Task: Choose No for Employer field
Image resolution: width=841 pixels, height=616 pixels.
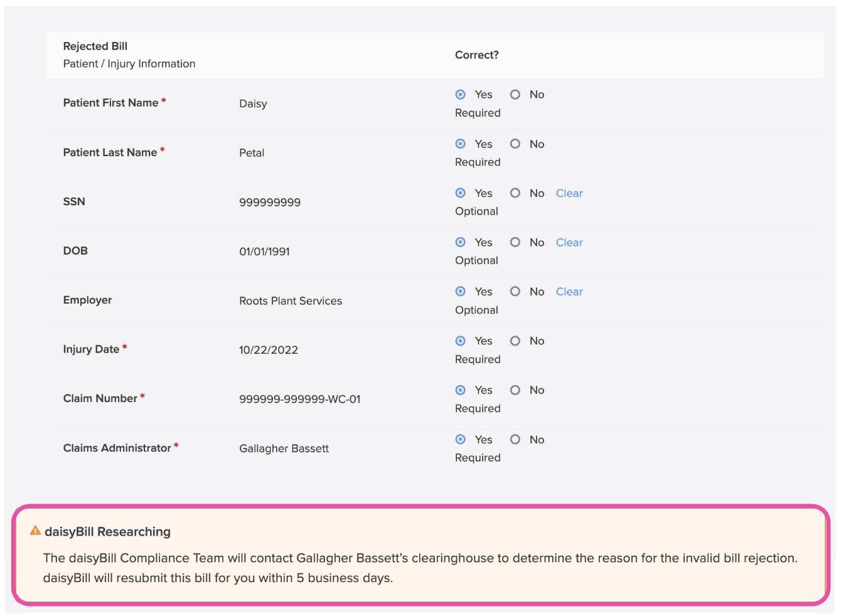Action: tap(515, 292)
